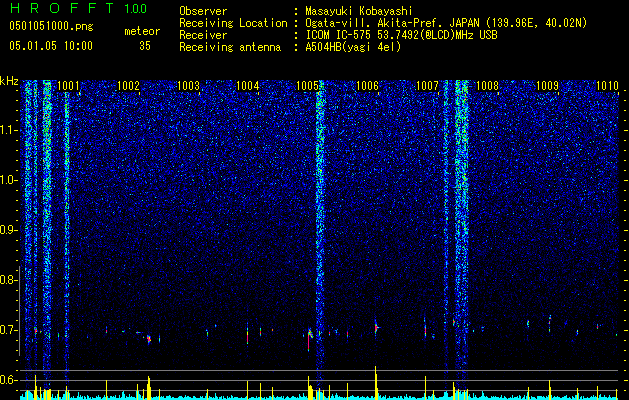Click the bright noise band at 1005
The height and width of the screenshot is (400, 629).
[x=320, y=233]
